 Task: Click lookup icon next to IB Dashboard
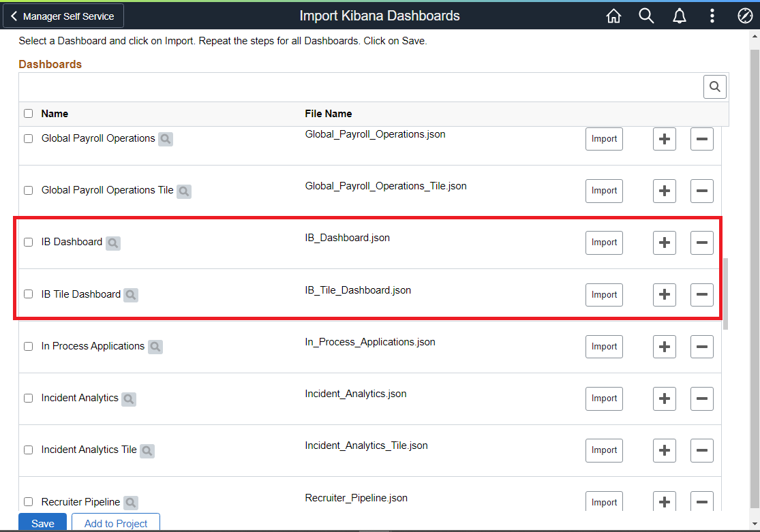(x=113, y=243)
